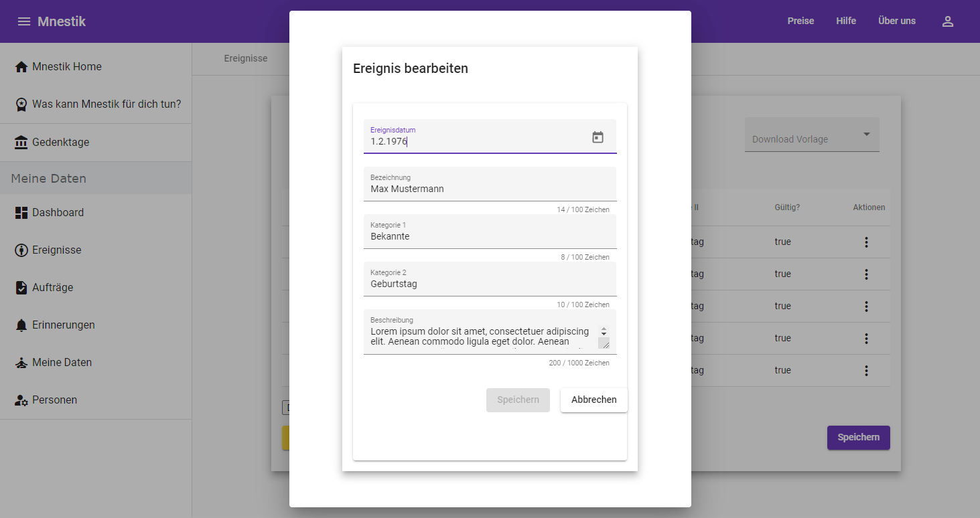The height and width of the screenshot is (518, 980).
Task: Open Preise in the top navigation
Action: point(800,21)
